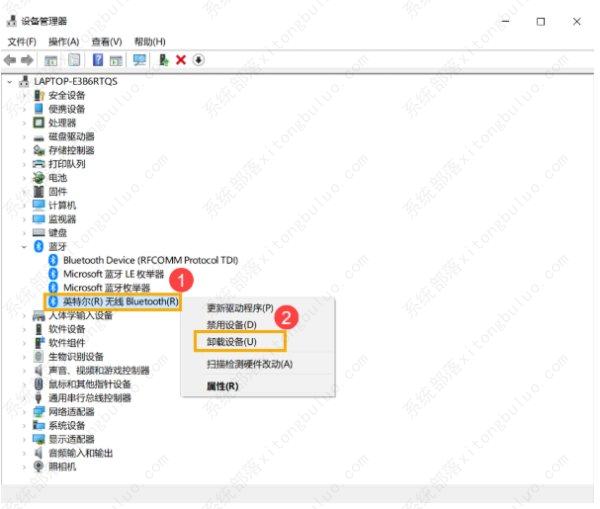Click the fingerprint icon beside 生物识别设备
Viewport: 600px width, 509px height.
coord(39,356)
